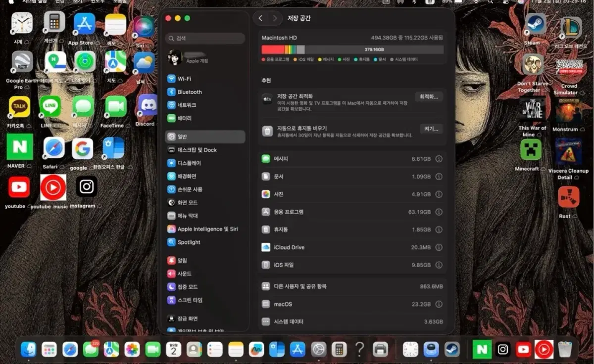Viewport: 594px width, 364px height.
Task: Open the youtube music desktop shortcut
Action: (53, 187)
